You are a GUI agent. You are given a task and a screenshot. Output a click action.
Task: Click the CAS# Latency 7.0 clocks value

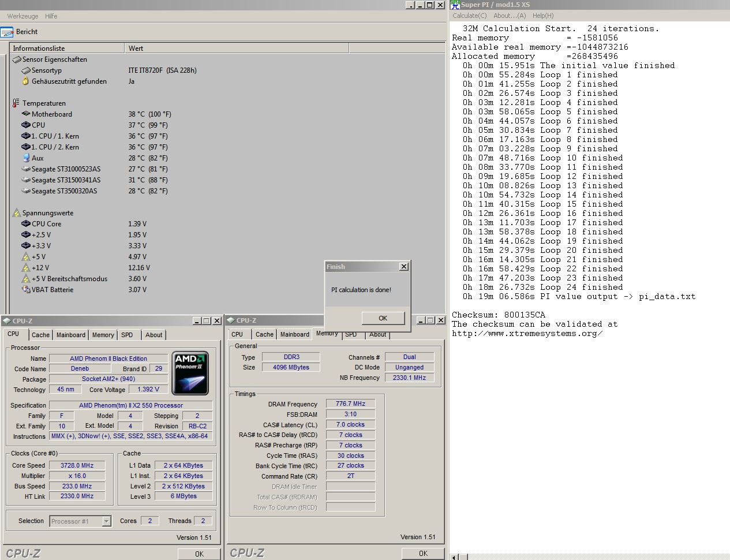tap(351, 424)
